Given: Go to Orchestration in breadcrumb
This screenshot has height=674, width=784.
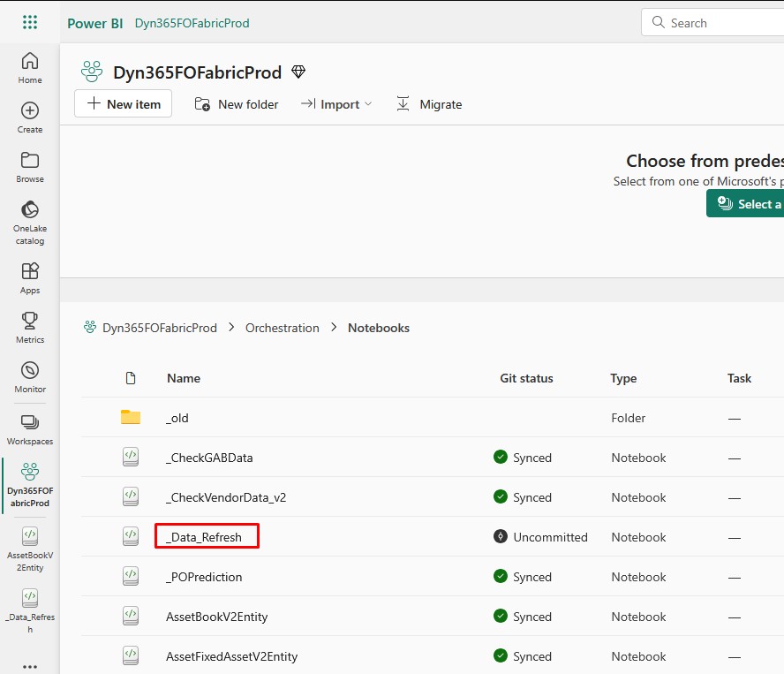Looking at the screenshot, I should (282, 328).
